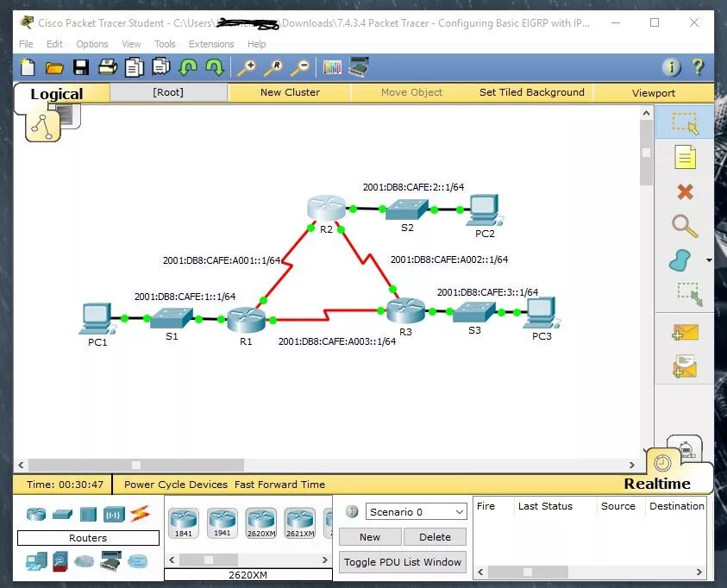Screen dimensions: 727x588
Task: Click the New Cluster button
Action: coord(290,92)
